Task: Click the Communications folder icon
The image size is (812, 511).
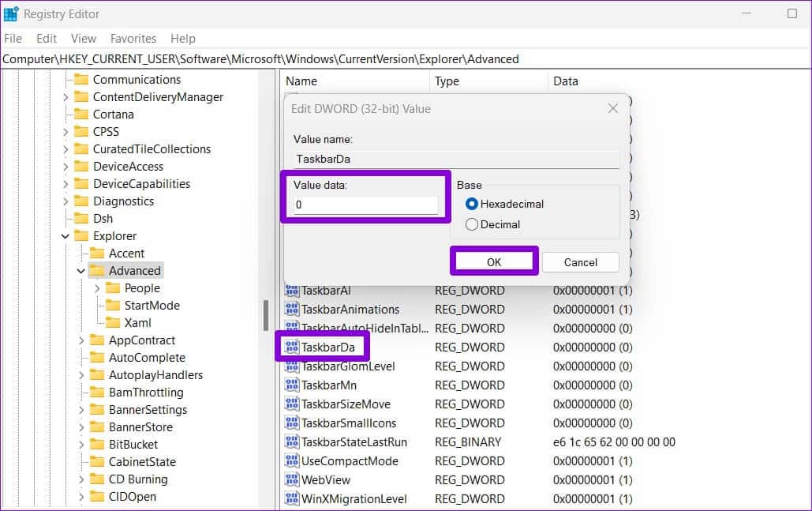Action: click(x=81, y=79)
